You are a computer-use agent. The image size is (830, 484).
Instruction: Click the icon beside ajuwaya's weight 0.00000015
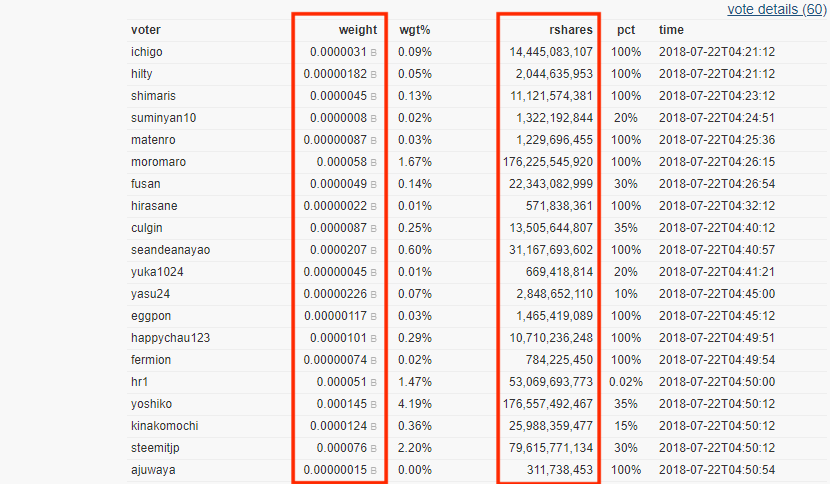point(374,470)
